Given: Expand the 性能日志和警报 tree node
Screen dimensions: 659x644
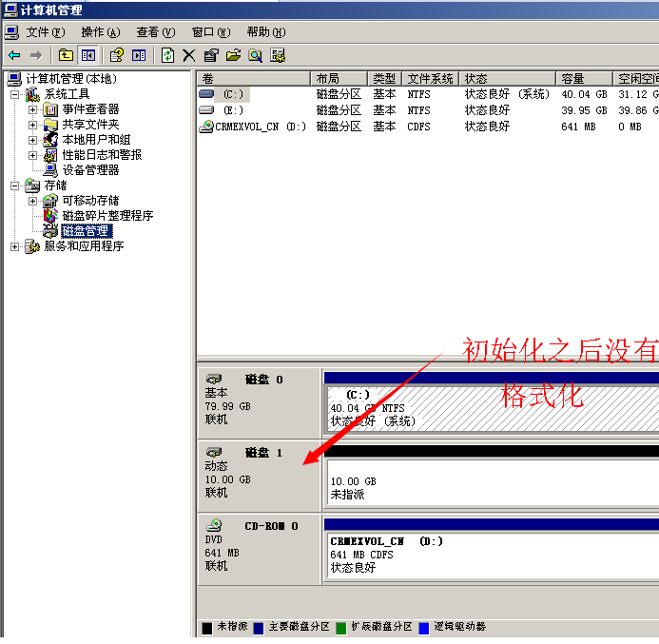Looking at the screenshot, I should [32, 156].
